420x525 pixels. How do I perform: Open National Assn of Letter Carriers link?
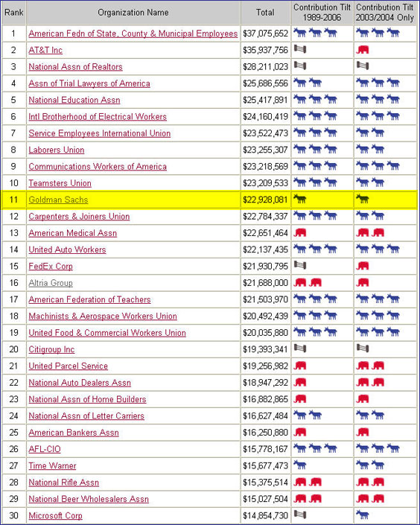(86, 416)
